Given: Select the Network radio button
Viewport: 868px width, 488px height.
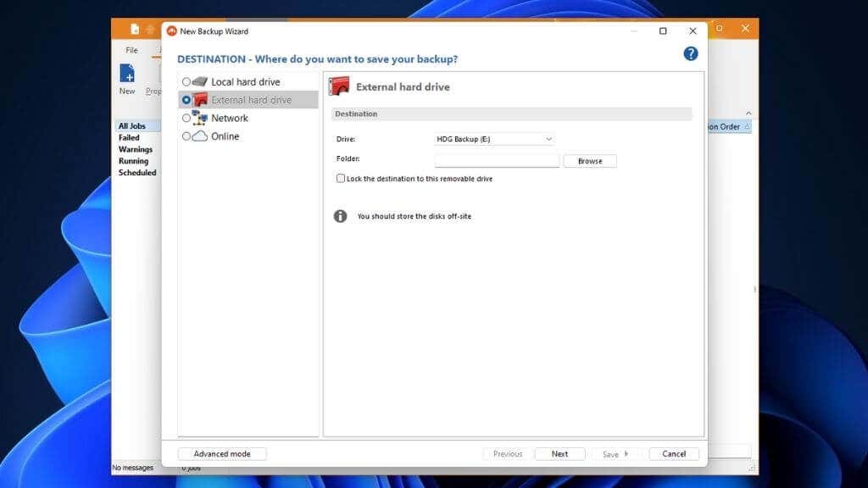Looking at the screenshot, I should [186, 118].
